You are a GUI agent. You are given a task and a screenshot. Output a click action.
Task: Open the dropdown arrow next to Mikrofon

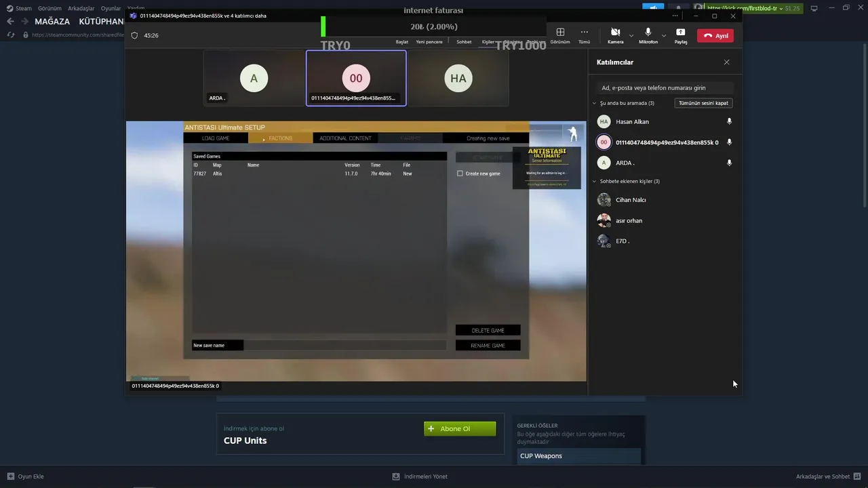pos(664,35)
